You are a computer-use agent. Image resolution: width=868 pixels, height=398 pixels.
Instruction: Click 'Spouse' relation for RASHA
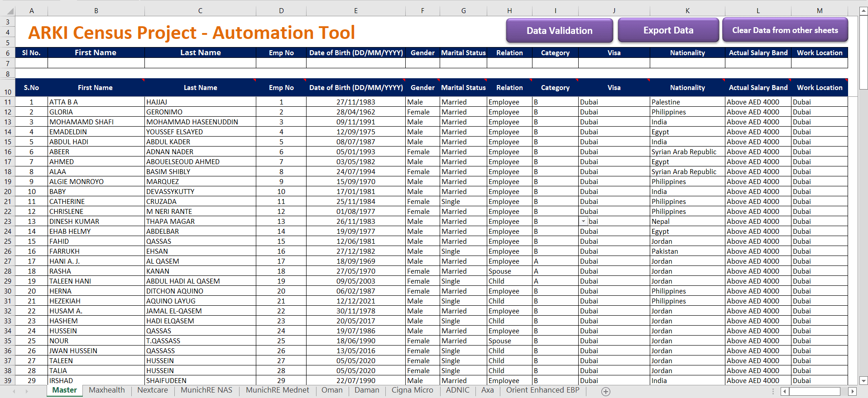[509, 271]
